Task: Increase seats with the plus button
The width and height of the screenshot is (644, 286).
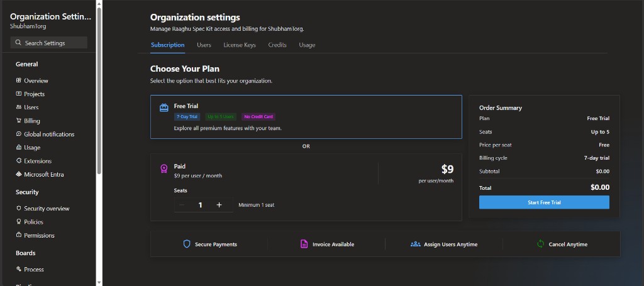Action: (x=219, y=205)
